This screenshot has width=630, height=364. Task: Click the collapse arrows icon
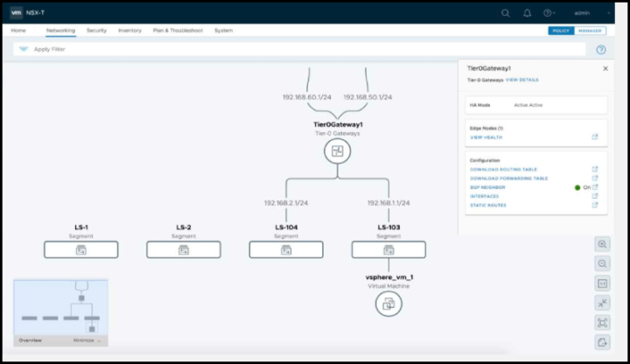coord(602,304)
